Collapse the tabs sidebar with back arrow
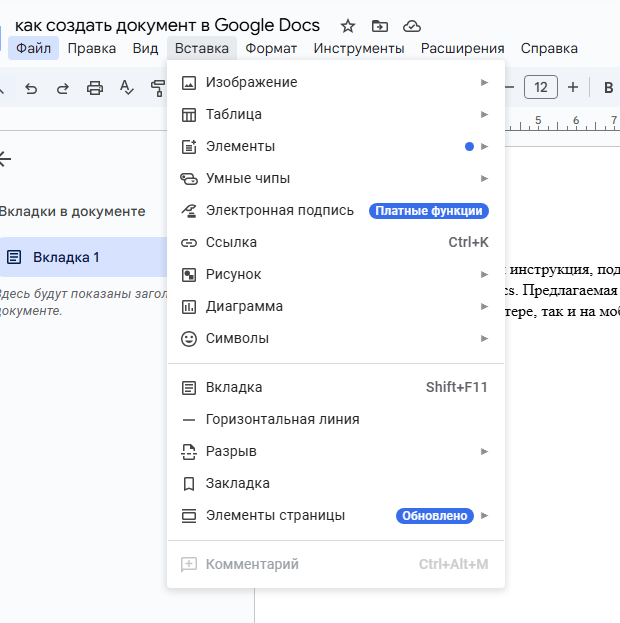Image resolution: width=620 pixels, height=623 pixels. (x=5, y=159)
